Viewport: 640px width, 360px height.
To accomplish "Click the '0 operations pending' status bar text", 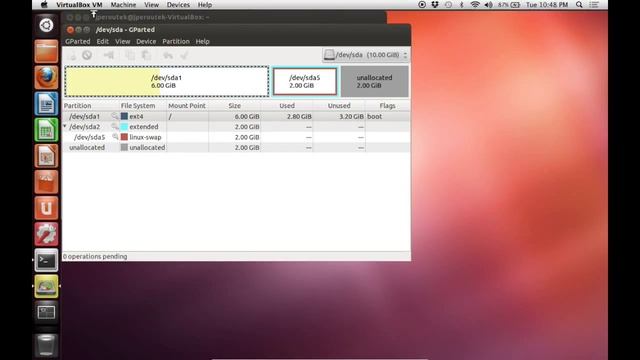I will 95,256.
